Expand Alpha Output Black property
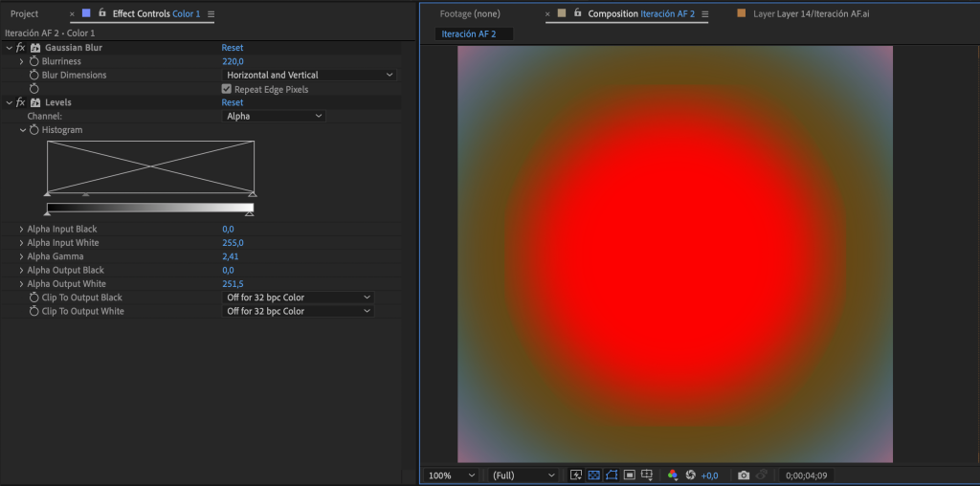Screen dimensions: 980x486 pyautogui.click(x=21, y=271)
